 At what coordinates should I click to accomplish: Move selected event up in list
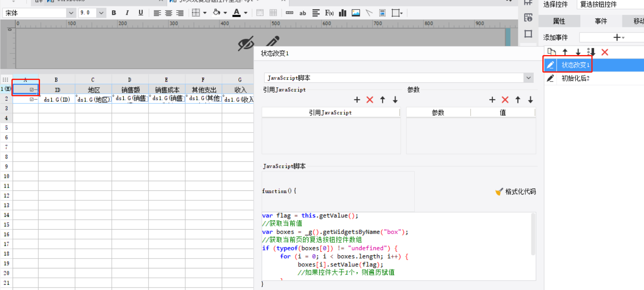565,52
